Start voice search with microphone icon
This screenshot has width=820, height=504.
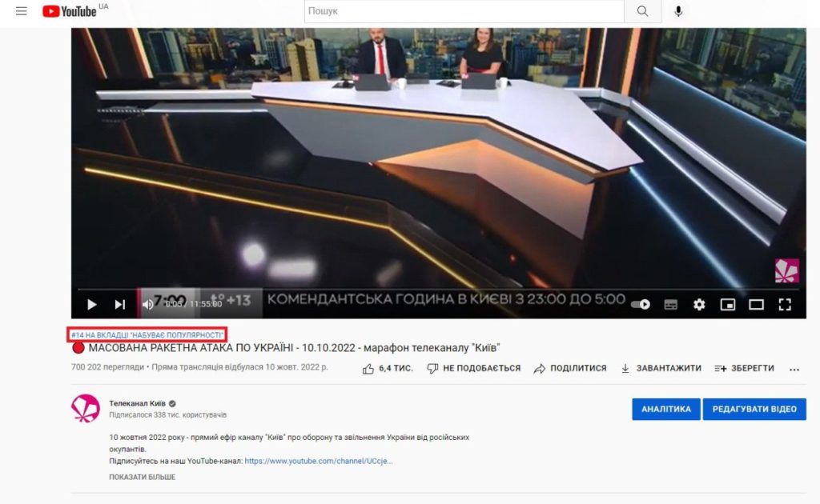tap(678, 11)
